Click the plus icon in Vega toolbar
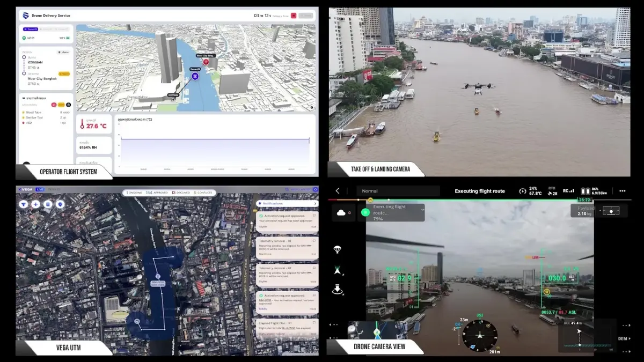The image size is (644, 362). tap(35, 204)
